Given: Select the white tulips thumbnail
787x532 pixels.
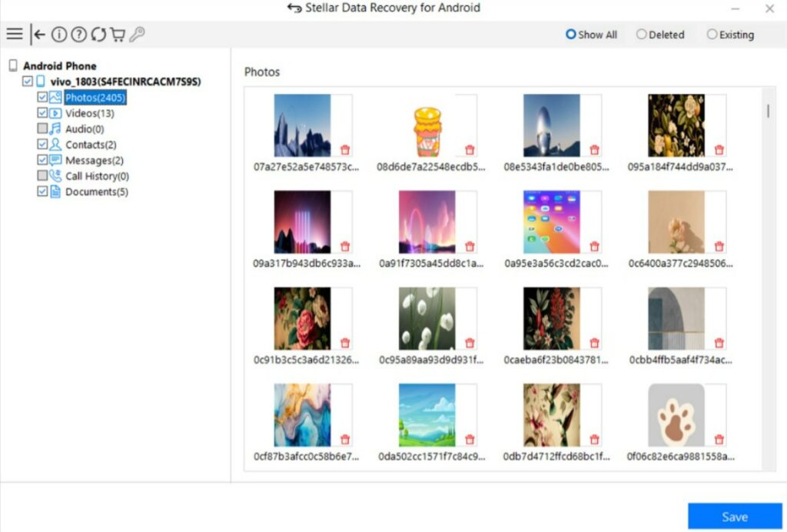Looking at the screenshot, I should tap(427, 318).
